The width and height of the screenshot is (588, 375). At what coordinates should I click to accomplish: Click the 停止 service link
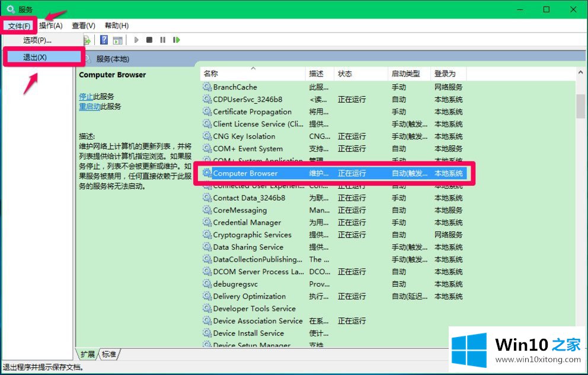pyautogui.click(x=86, y=97)
